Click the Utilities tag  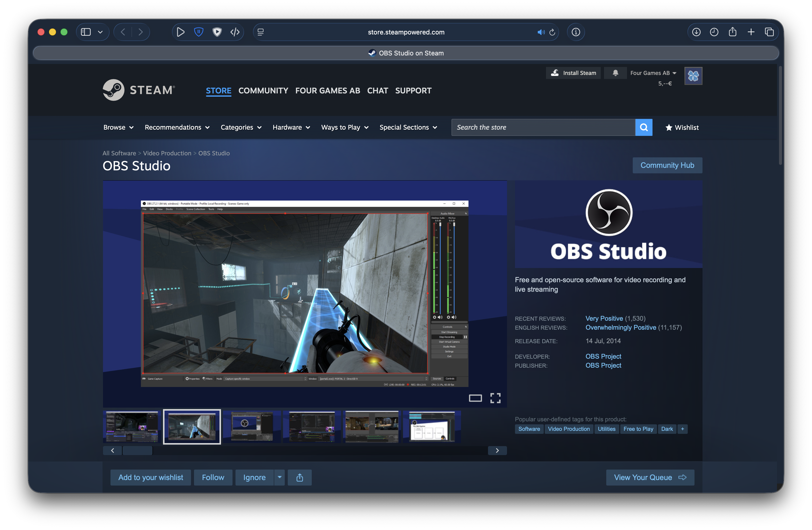click(x=606, y=429)
